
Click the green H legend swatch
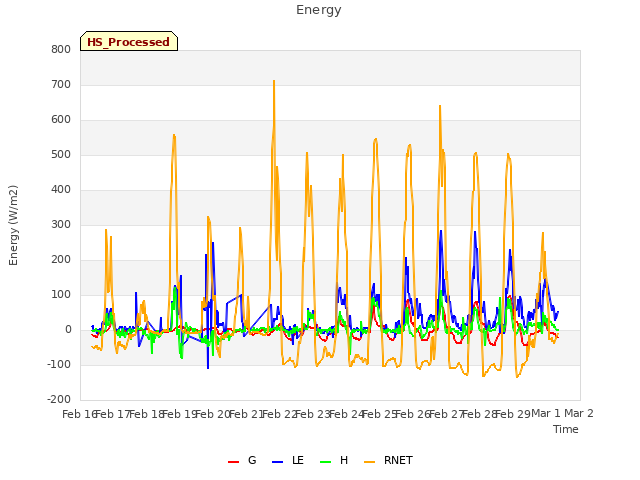[x=326, y=462]
